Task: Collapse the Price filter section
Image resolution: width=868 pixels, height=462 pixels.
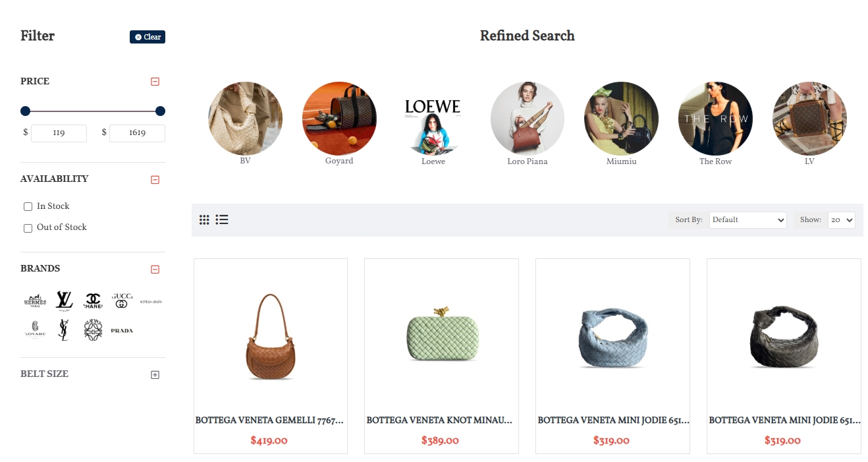Action: pos(155,82)
